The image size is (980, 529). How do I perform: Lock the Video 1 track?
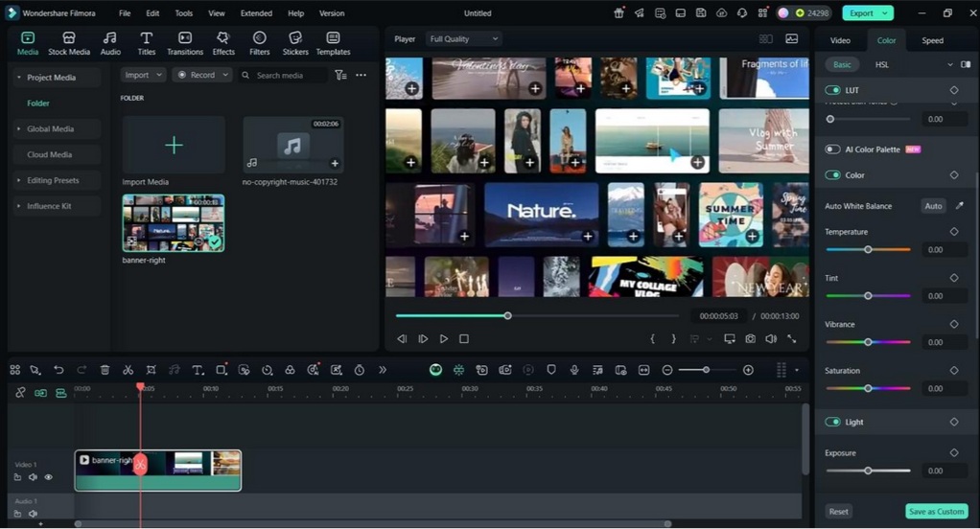pos(17,477)
